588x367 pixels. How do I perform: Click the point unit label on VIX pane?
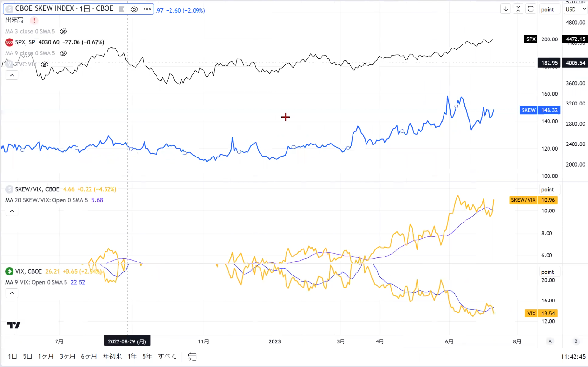[548, 272]
